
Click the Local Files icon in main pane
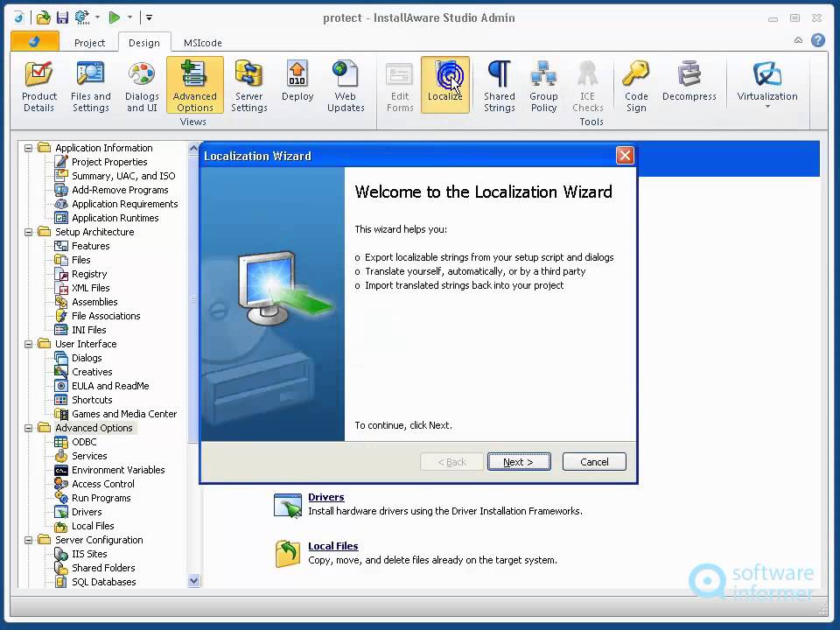pos(288,554)
